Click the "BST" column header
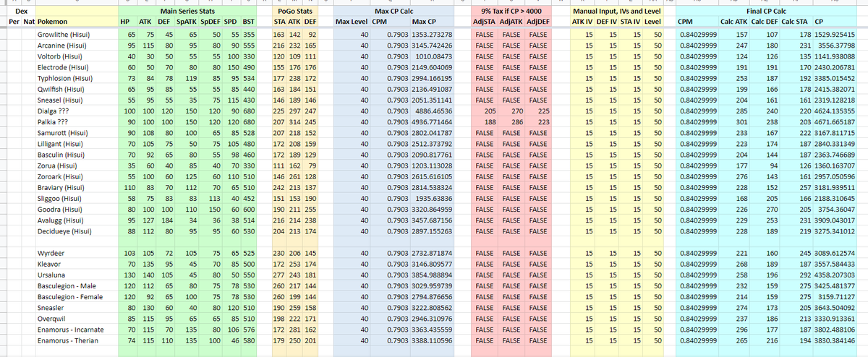The image size is (868, 357). click(x=248, y=22)
